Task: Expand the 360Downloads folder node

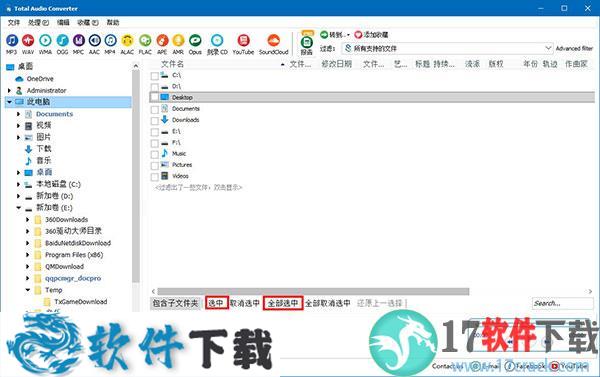Action: [x=27, y=220]
